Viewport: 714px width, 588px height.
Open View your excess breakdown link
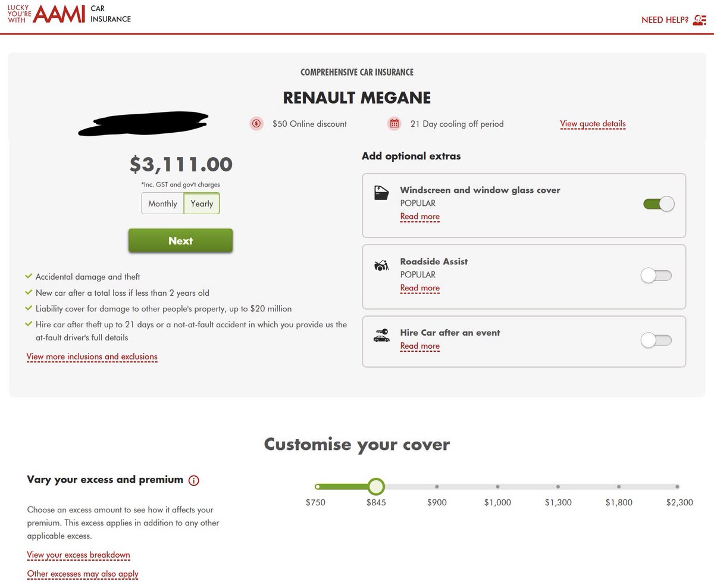pos(79,555)
